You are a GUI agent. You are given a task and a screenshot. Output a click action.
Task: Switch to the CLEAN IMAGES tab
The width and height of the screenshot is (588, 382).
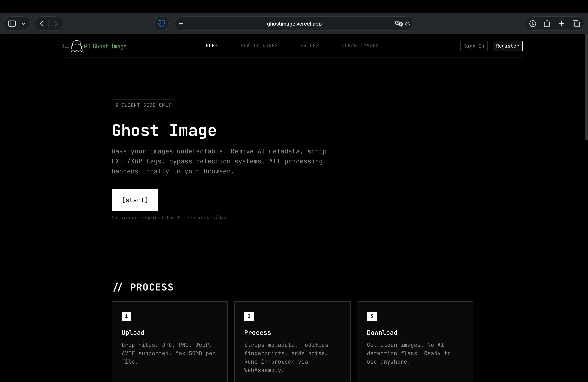(360, 45)
